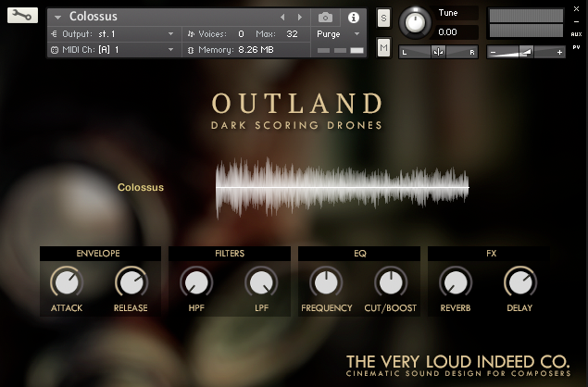Click the Colossus waveform display
Viewport: 588px width, 387px height.
click(x=342, y=187)
